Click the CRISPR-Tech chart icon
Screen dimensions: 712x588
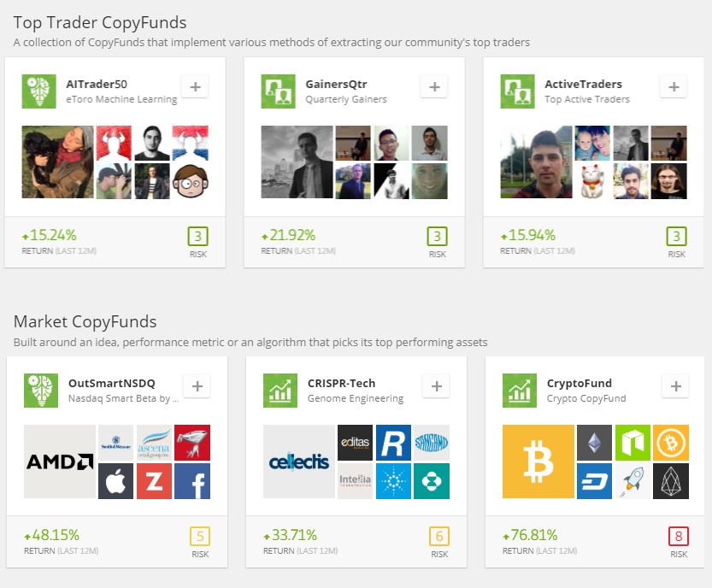click(280, 391)
